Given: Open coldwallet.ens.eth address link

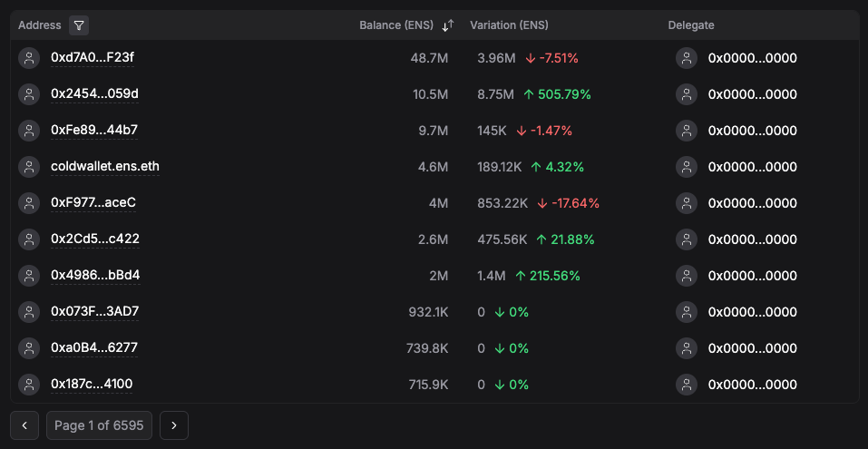Looking at the screenshot, I should pyautogui.click(x=105, y=166).
